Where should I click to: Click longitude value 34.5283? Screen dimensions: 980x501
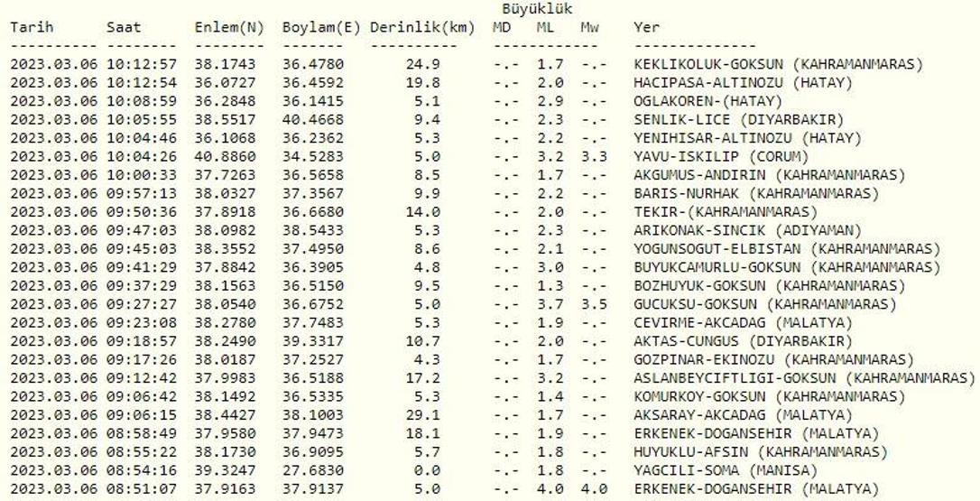312,156
